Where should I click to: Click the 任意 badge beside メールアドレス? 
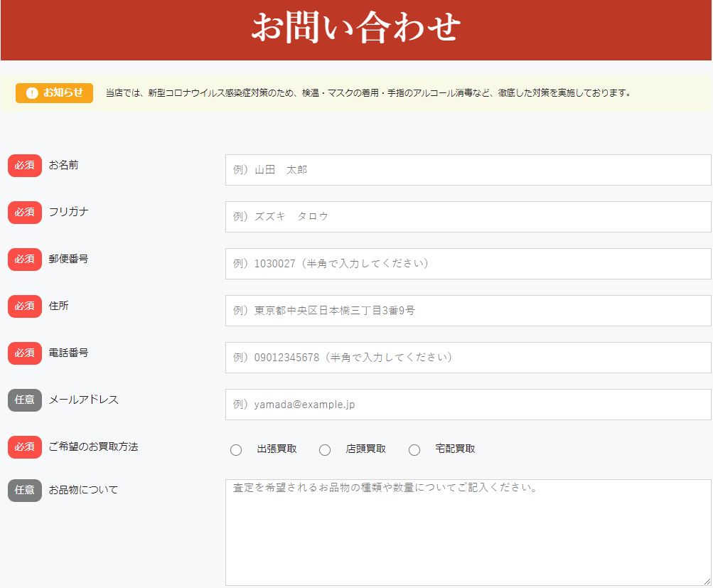(x=25, y=400)
